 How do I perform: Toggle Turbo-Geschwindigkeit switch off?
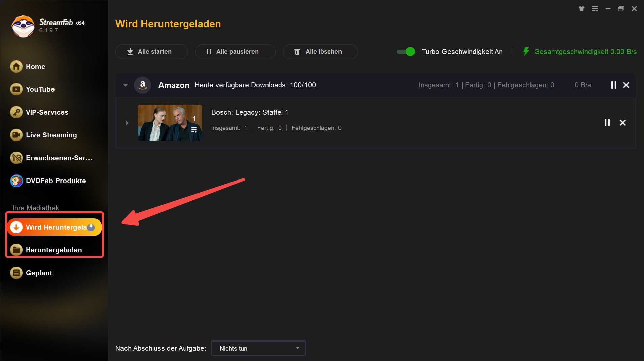coord(406,52)
